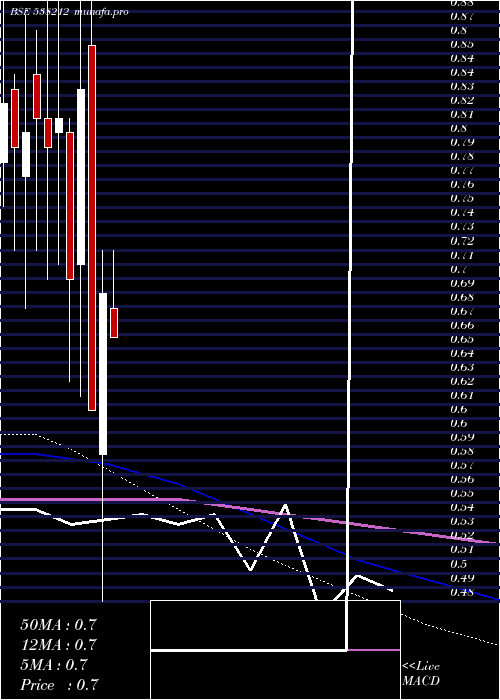Select the last small red candle near 0.67
The width and height of the screenshot is (500, 700).
(114, 322)
